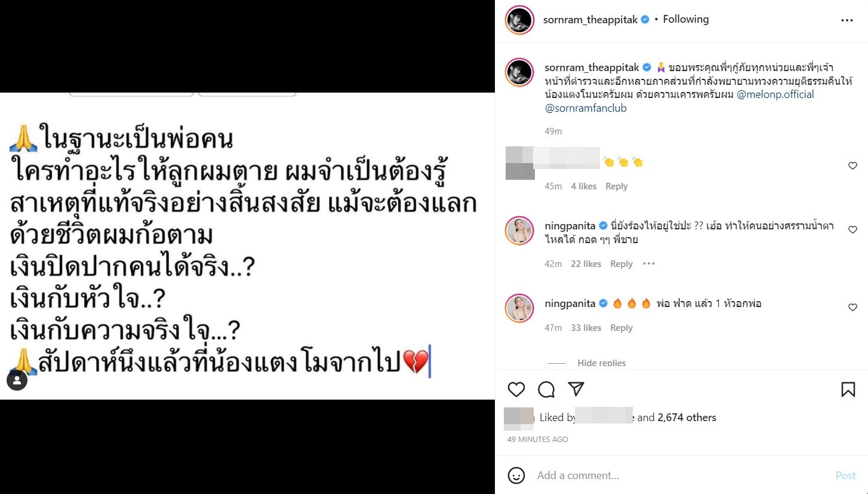Viewport: 868px width, 494px height.
Task: Open the three-dot post options menu
Action: pyautogui.click(x=847, y=20)
